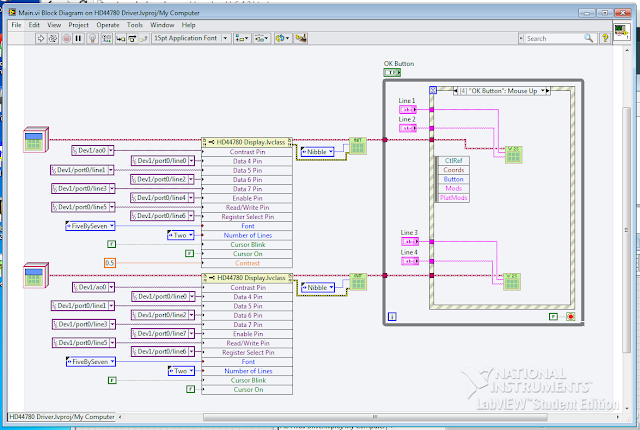The width and height of the screenshot is (640, 430).
Task: Select the upper INIT subVI node
Action: (x=358, y=146)
